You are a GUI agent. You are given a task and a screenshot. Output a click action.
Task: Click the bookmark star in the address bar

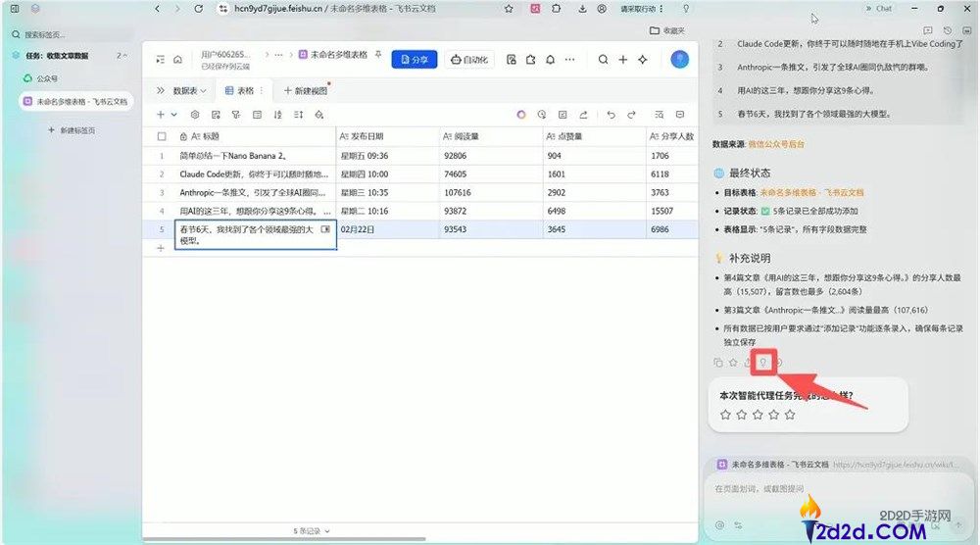(x=509, y=9)
